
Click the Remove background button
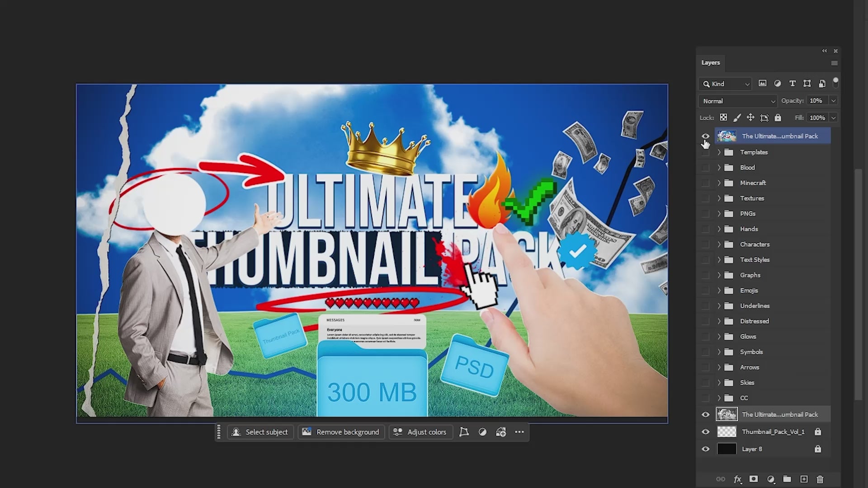tap(341, 432)
